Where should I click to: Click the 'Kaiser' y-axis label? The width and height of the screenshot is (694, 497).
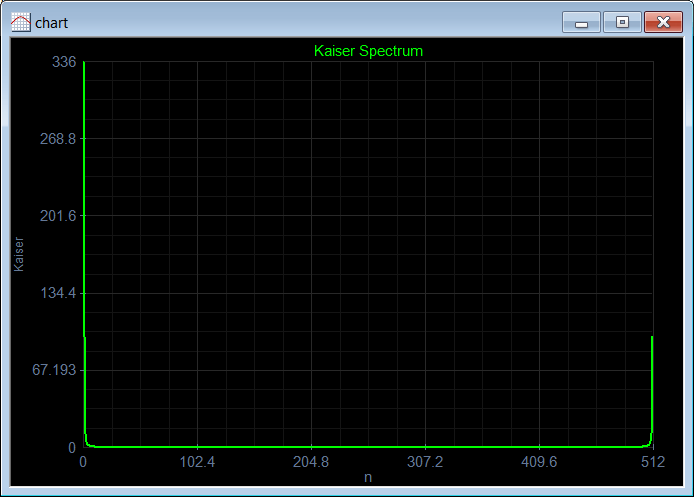click(19, 254)
